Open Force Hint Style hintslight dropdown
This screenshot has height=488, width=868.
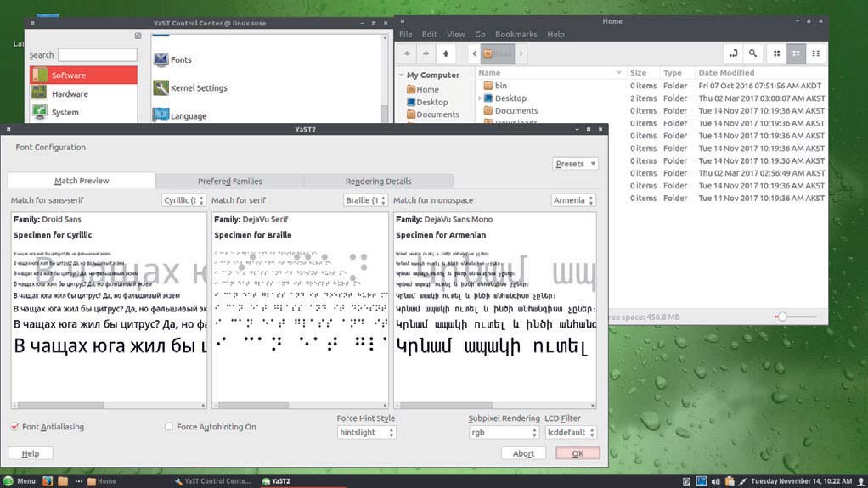(366, 432)
